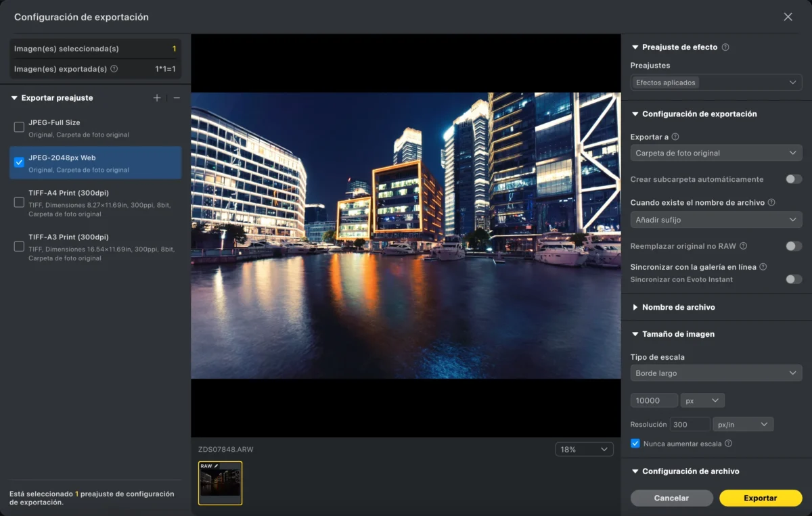Open the Efectos aplicados presets dropdown
The width and height of the screenshot is (812, 516).
[716, 83]
